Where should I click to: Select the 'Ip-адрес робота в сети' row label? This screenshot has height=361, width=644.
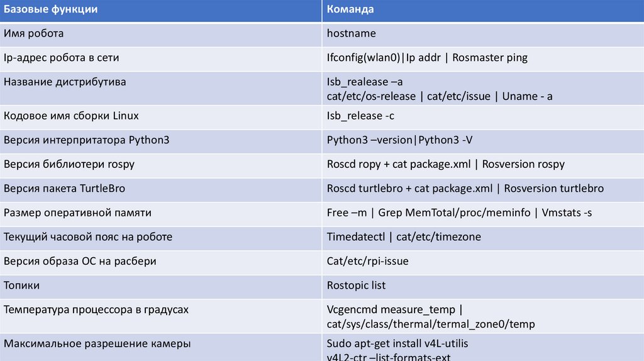(61, 57)
